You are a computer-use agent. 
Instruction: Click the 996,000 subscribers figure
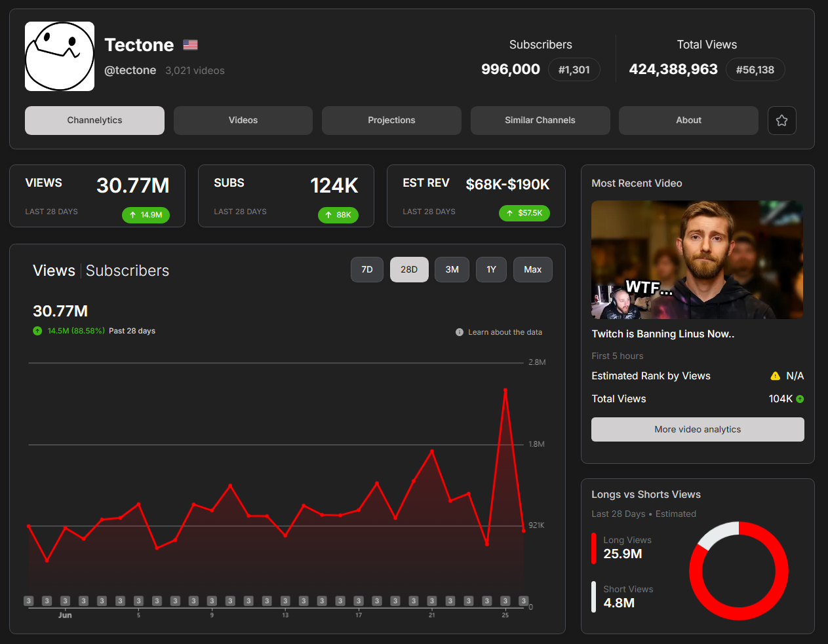point(511,69)
